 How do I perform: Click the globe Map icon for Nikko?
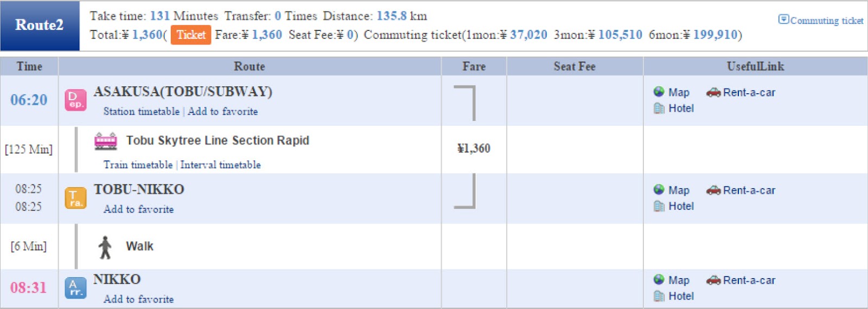(659, 280)
